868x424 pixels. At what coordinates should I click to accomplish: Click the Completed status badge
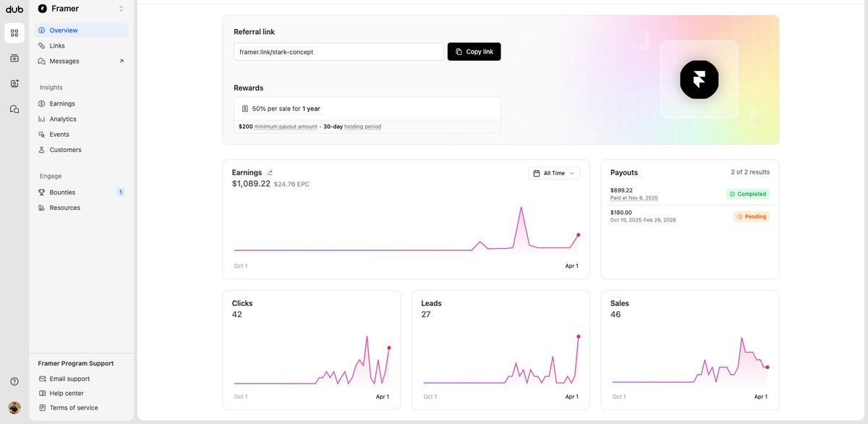(748, 194)
